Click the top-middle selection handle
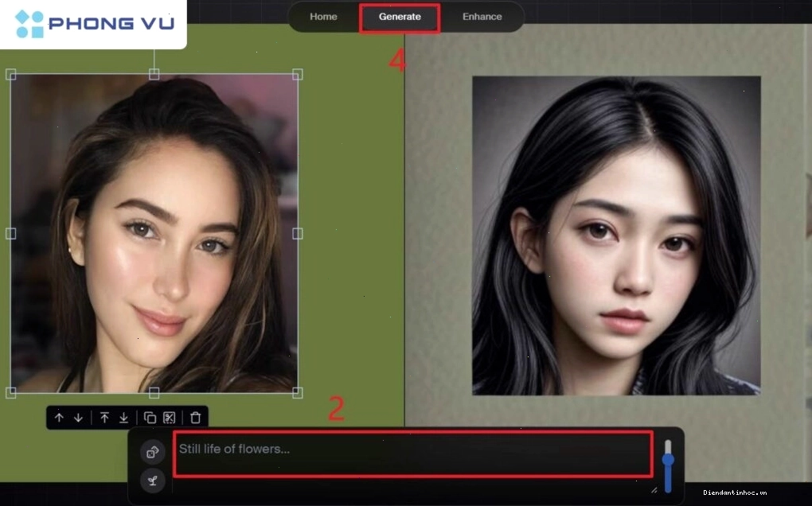The width and height of the screenshot is (812, 506). 154,75
